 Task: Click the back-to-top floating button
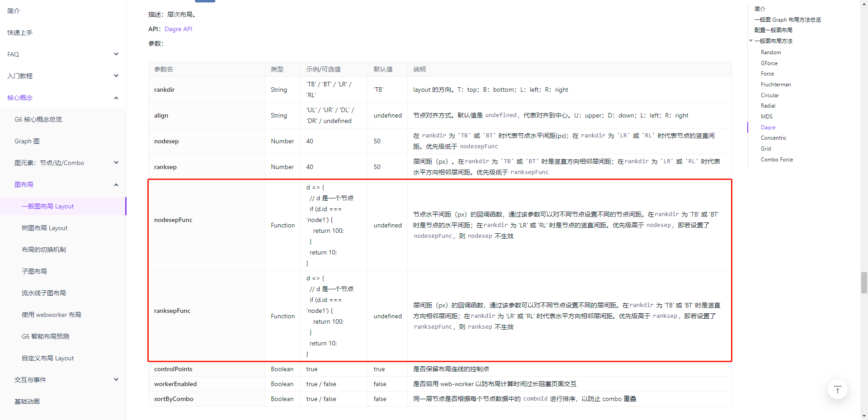(x=837, y=389)
